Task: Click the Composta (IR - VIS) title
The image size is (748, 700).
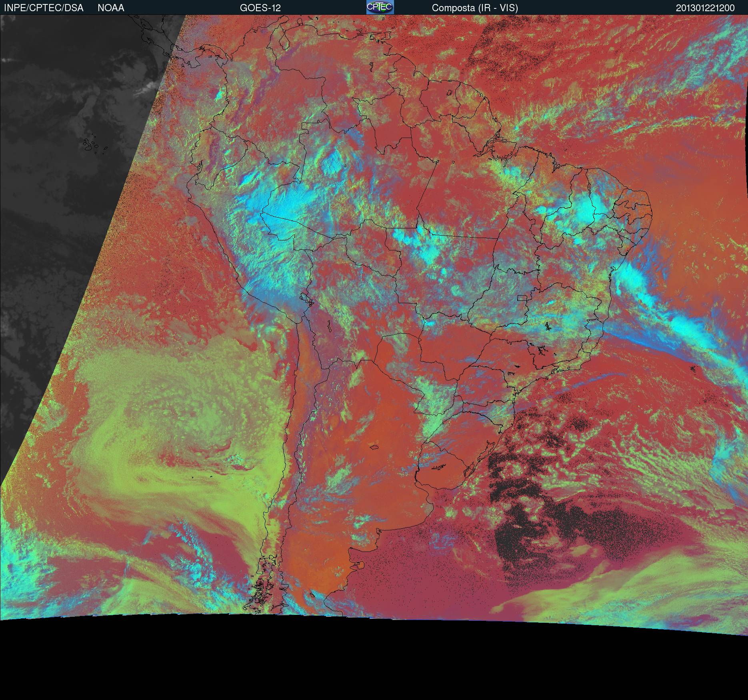Action: click(475, 8)
